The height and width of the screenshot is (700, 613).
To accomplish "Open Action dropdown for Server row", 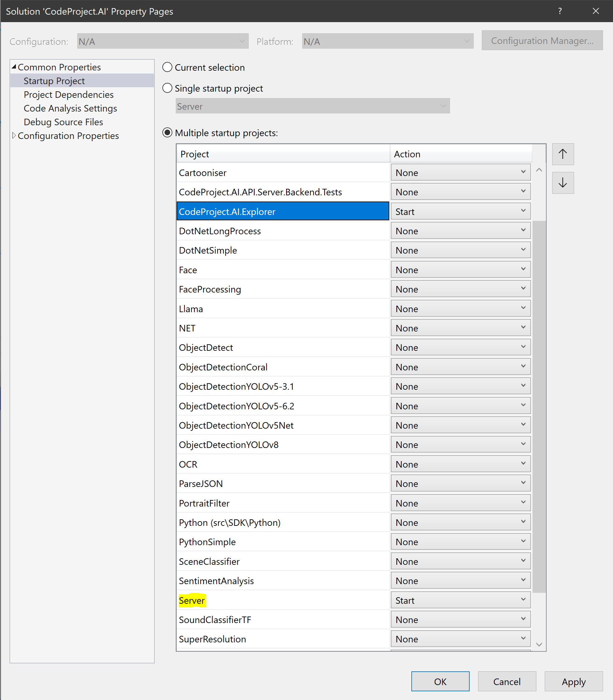I will tap(460, 600).
